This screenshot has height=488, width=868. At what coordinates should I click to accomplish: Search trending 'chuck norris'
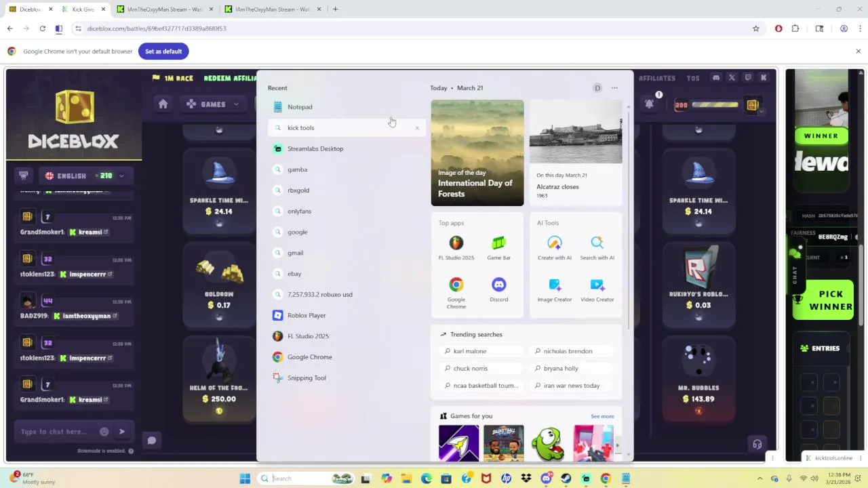[481, 368]
